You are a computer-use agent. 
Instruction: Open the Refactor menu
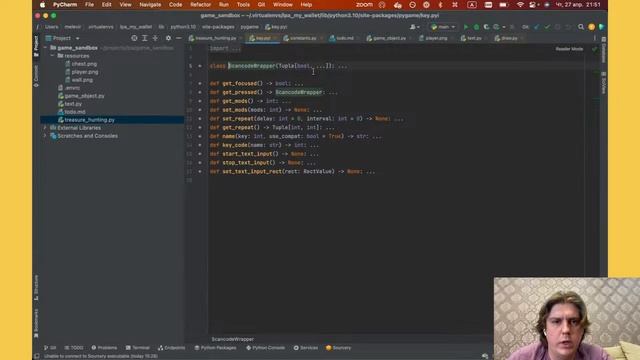(x=200, y=5)
